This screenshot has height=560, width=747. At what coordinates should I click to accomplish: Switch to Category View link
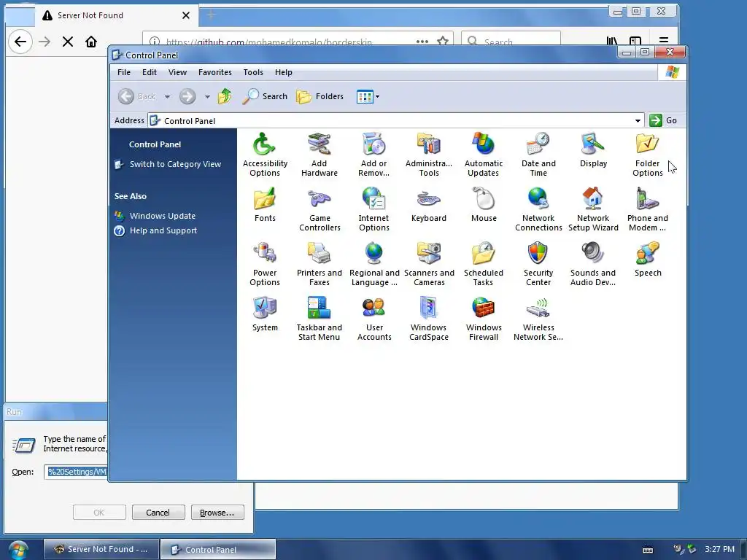[175, 164]
